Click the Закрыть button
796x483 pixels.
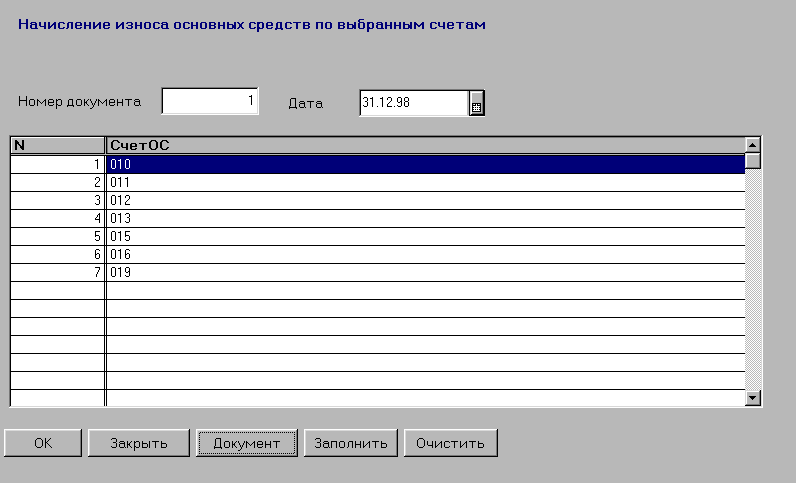(139, 443)
